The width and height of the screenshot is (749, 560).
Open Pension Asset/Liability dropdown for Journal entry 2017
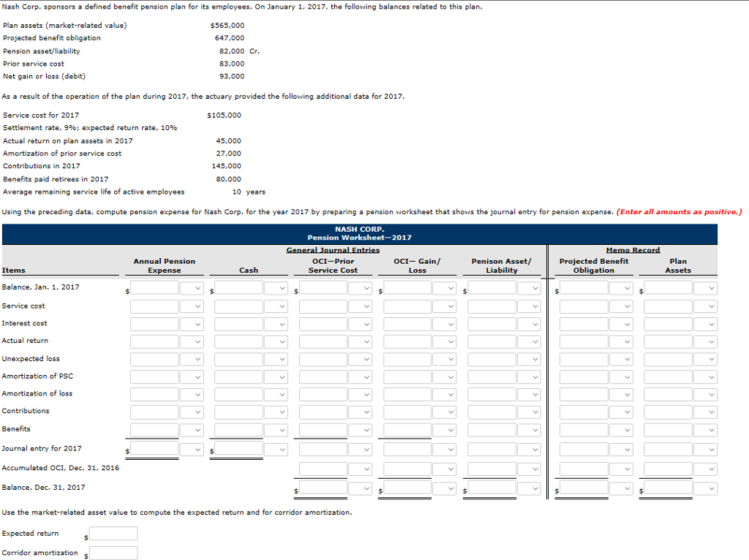tap(530, 449)
